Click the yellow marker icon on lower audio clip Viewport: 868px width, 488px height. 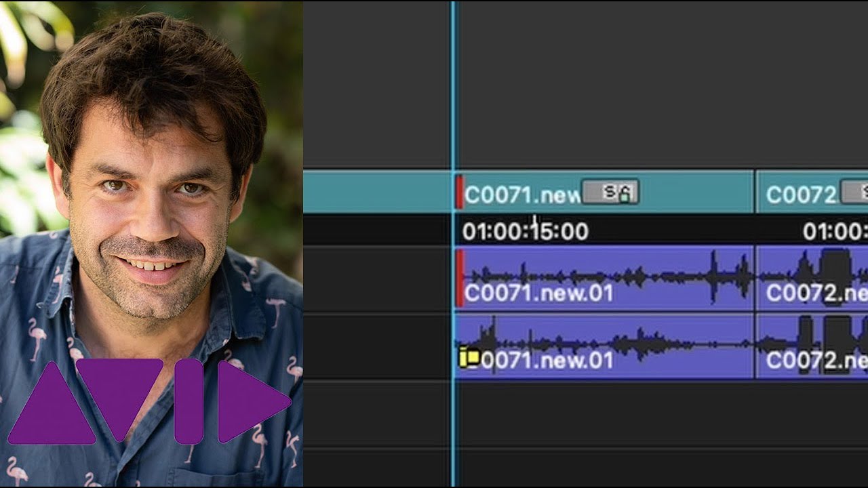[x=469, y=357]
